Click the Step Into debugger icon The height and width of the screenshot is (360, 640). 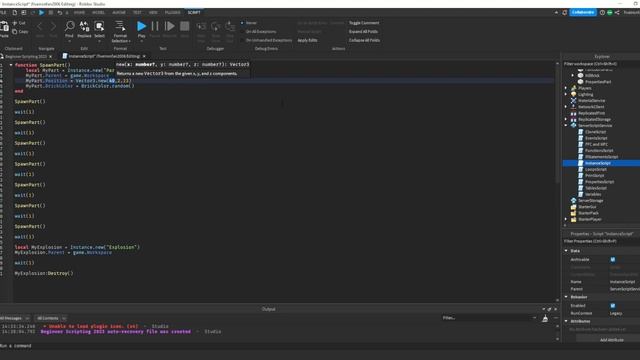(x=201, y=27)
